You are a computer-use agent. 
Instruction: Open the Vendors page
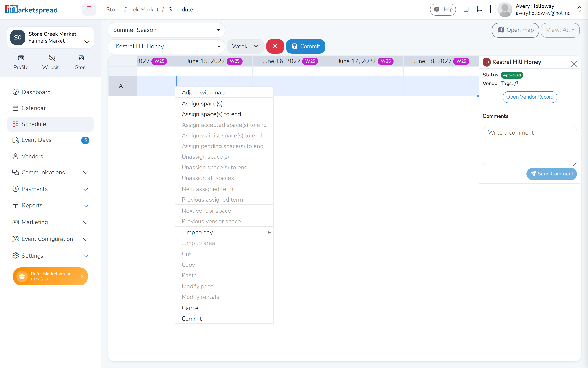click(50, 156)
